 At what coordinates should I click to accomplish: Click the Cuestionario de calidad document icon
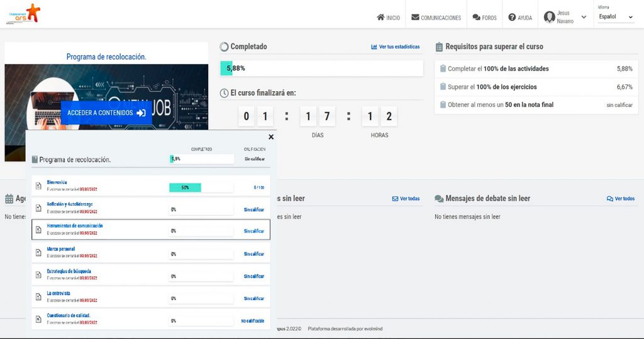(x=38, y=320)
